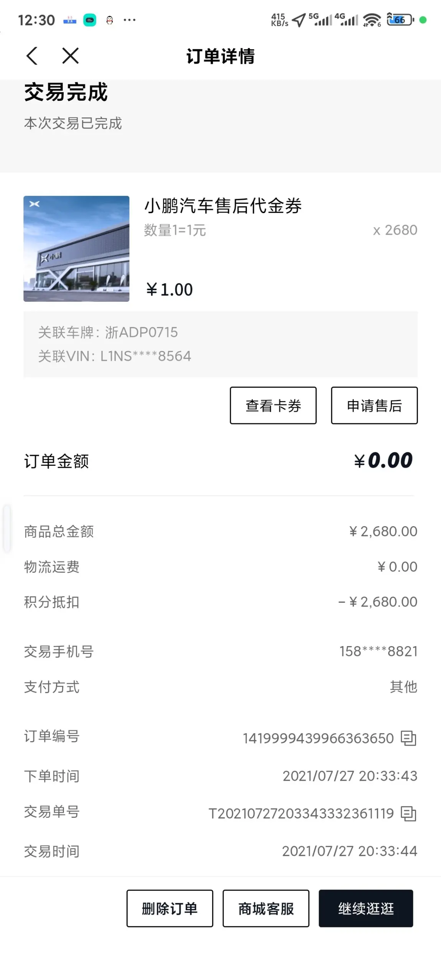This screenshot has width=441, height=980.
Task: Tap the linked license plate info
Action: coord(108,332)
